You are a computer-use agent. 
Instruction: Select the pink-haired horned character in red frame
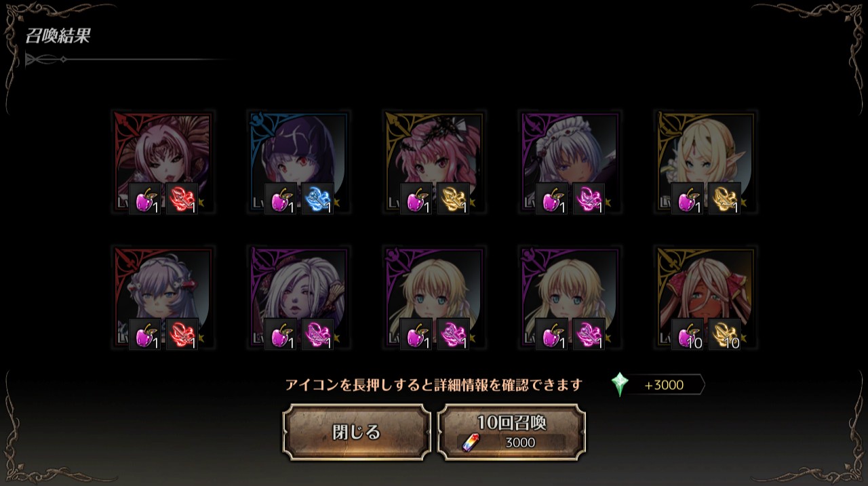[163, 162]
